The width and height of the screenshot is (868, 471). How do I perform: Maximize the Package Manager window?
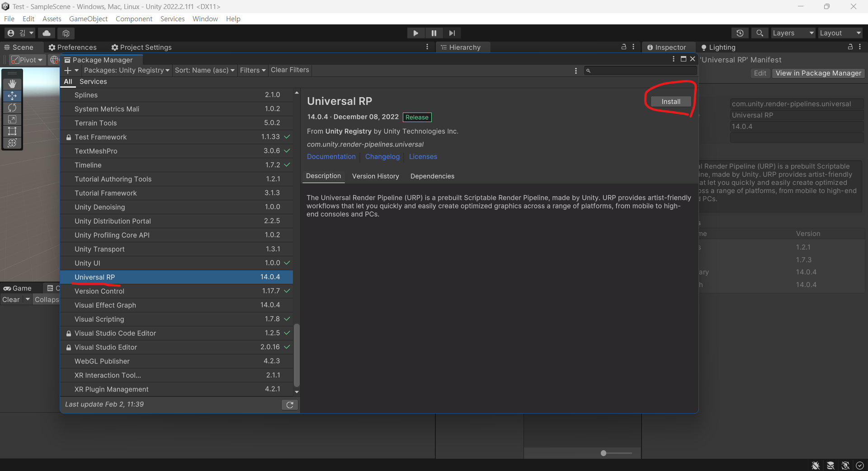point(684,59)
